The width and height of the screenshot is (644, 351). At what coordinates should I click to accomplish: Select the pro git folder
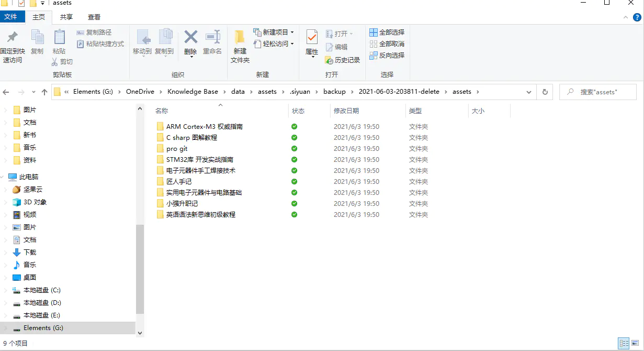click(x=177, y=149)
